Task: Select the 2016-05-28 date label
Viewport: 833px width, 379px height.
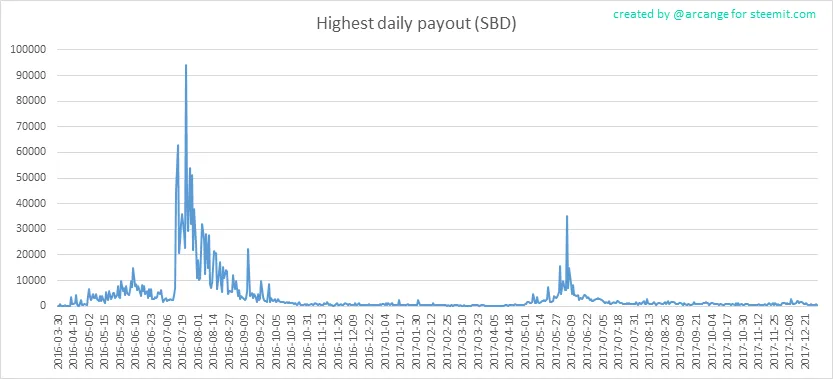Action: click(120, 341)
